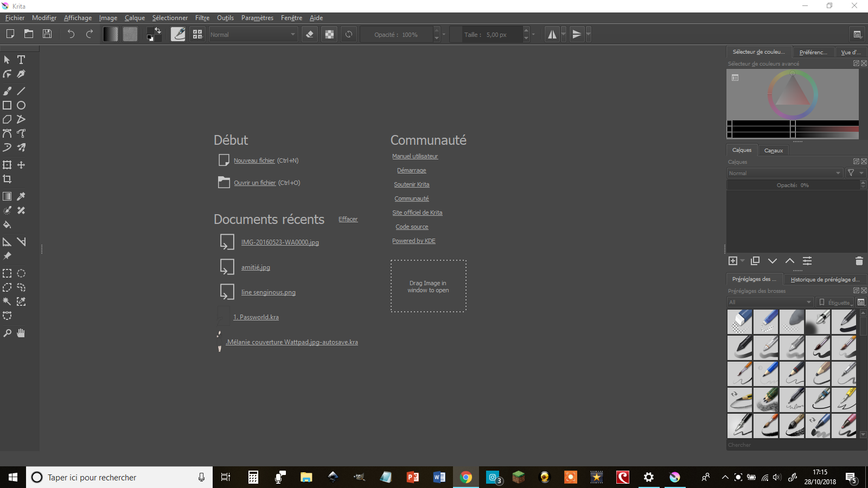Open the Calque menu

[x=135, y=18]
